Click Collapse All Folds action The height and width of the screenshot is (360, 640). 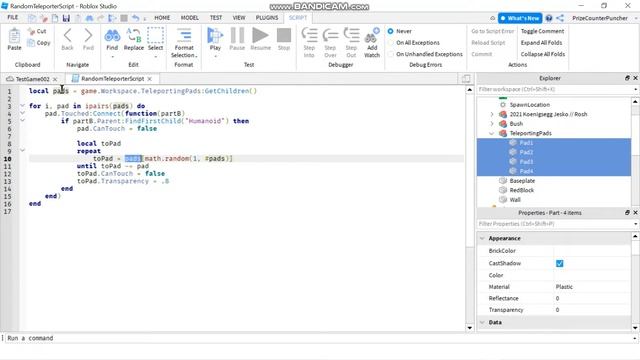(x=543, y=54)
